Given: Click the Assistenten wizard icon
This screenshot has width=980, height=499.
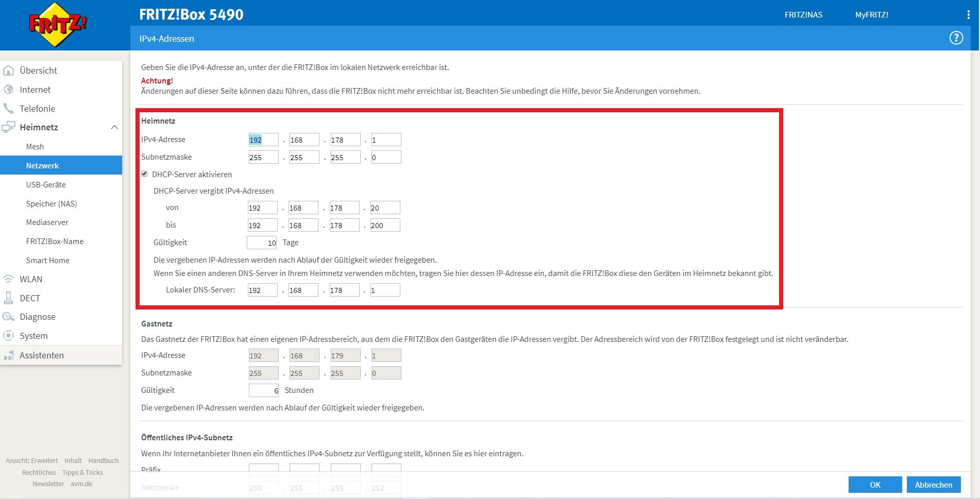Looking at the screenshot, I should click(x=9, y=355).
